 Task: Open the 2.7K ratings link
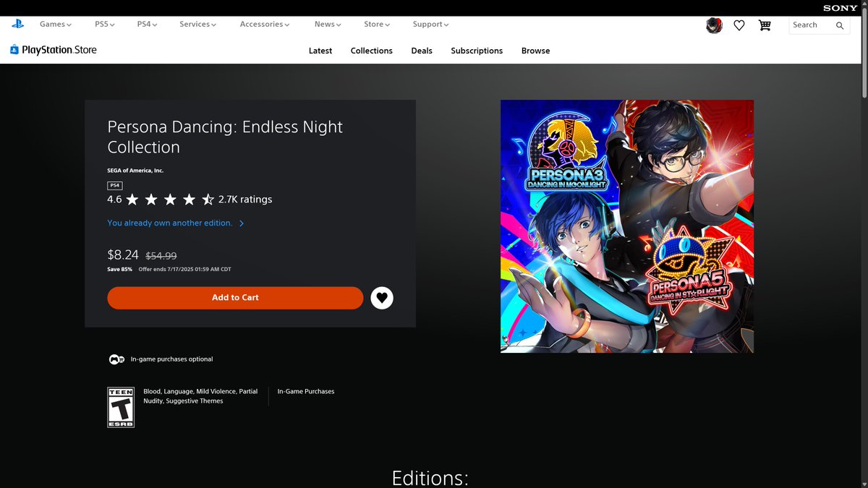(245, 200)
